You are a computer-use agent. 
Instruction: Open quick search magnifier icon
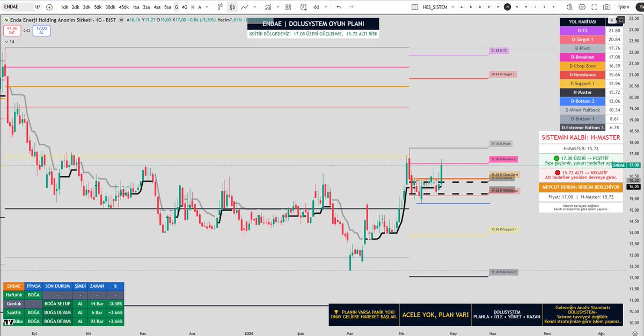point(568,8)
